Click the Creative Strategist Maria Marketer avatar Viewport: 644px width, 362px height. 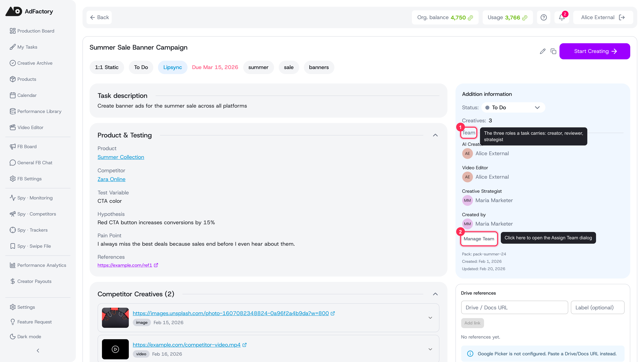(467, 200)
